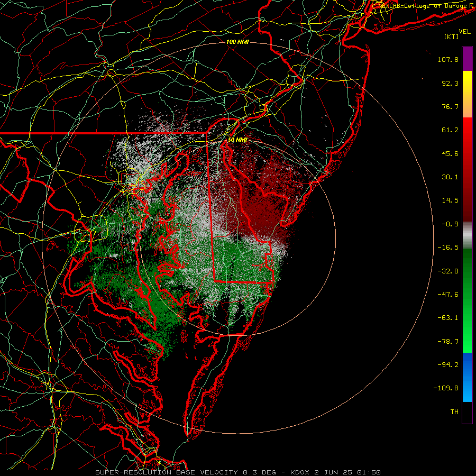Viewport: 476px width, 476px height.
Task: Select the -63.1 velocity scale value
Action: [448, 318]
